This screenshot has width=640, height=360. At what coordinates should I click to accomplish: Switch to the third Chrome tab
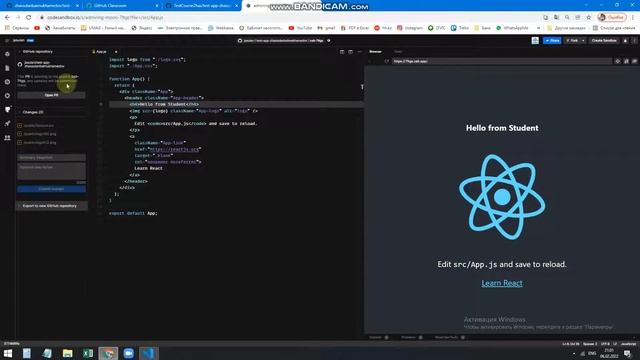click(x=202, y=6)
